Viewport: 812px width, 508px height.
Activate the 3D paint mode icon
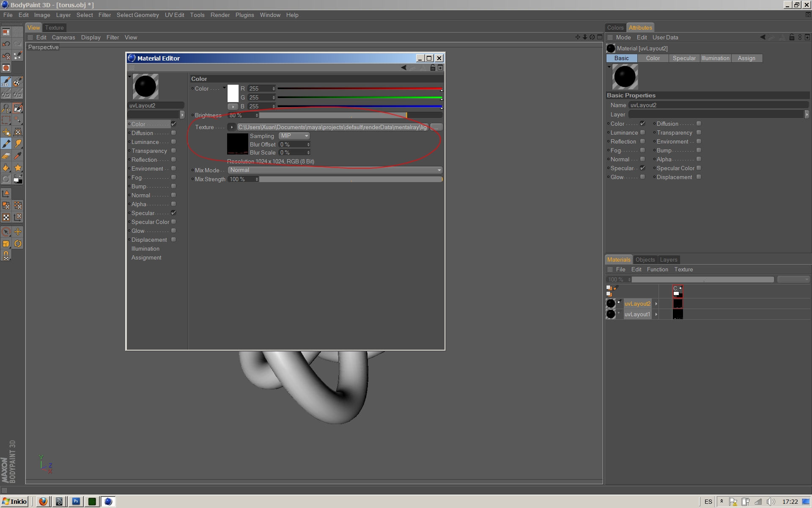(6, 82)
